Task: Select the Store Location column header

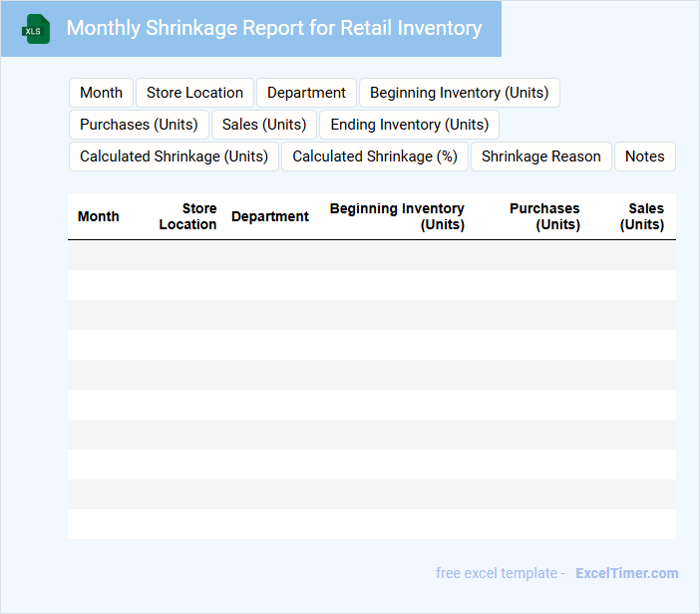Action: [187, 216]
